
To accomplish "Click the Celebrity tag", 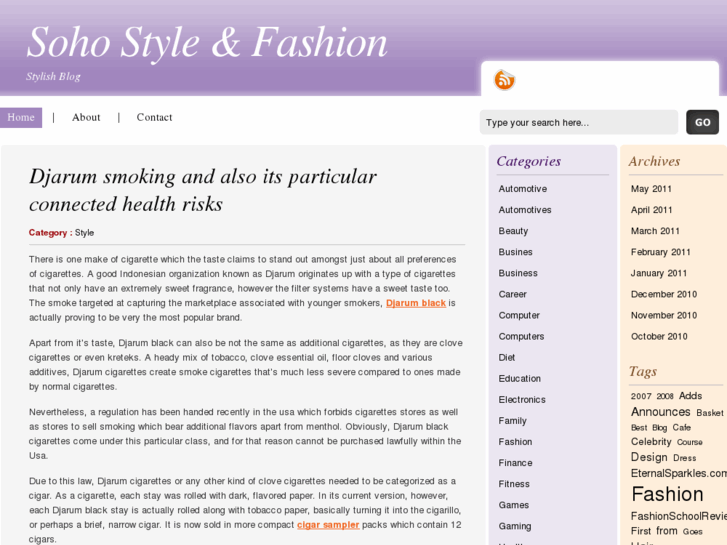I will [651, 442].
